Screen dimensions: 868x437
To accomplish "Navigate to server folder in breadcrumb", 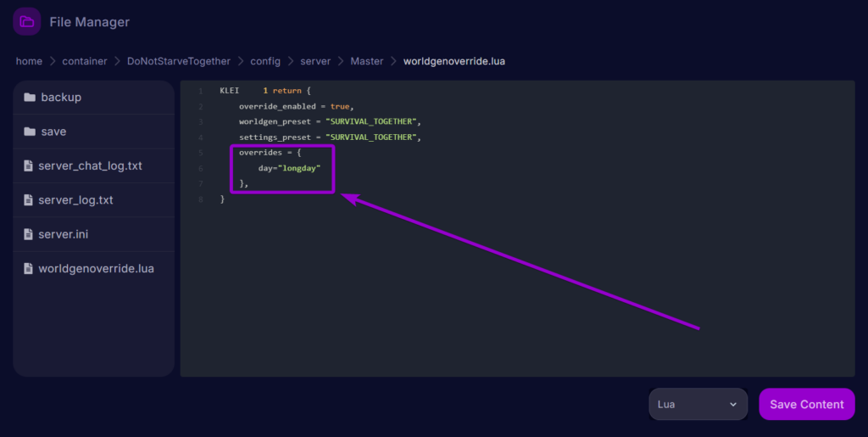I will point(315,61).
